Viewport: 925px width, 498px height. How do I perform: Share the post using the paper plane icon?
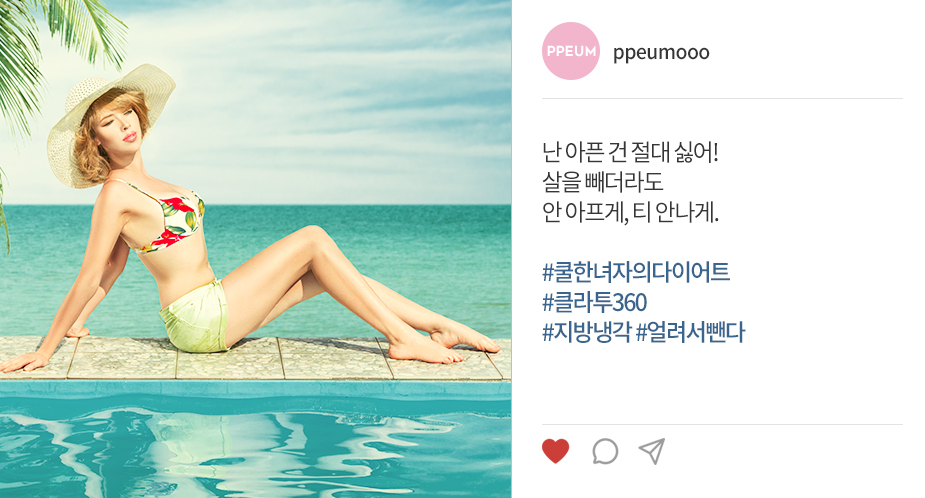click(x=652, y=451)
